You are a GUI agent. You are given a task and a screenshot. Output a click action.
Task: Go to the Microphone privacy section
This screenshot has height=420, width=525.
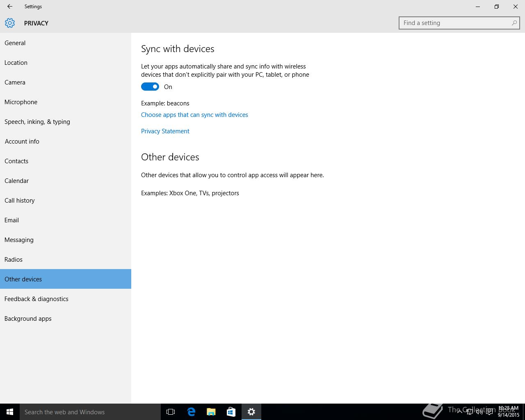pyautogui.click(x=21, y=102)
